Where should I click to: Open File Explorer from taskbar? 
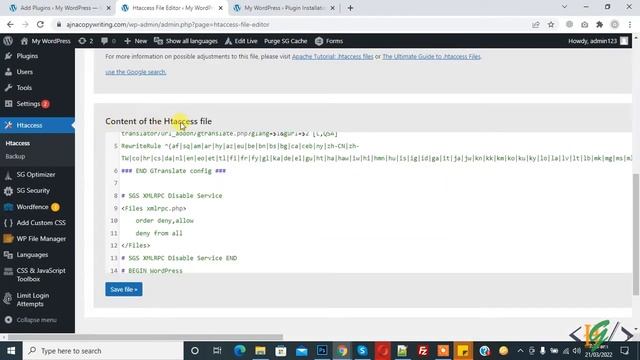coord(260,351)
